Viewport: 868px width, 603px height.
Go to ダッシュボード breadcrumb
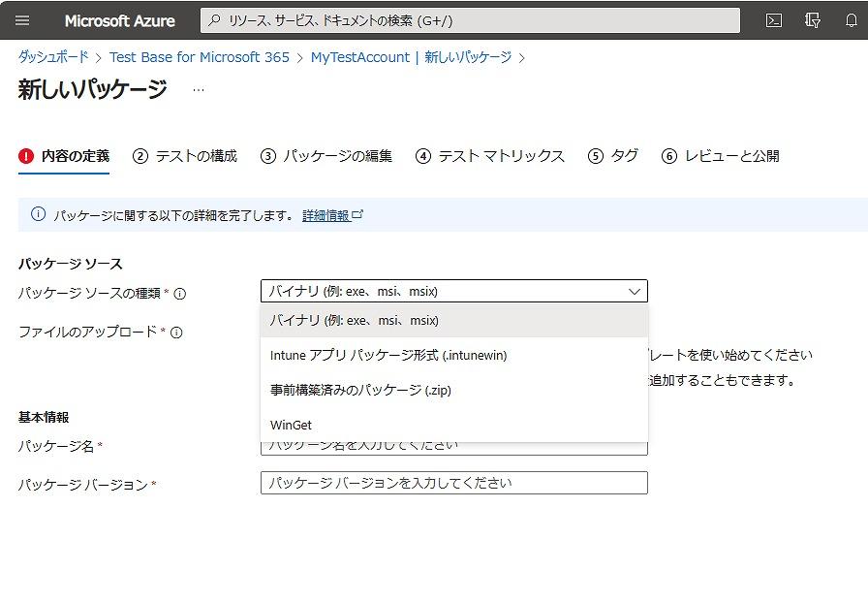point(53,57)
